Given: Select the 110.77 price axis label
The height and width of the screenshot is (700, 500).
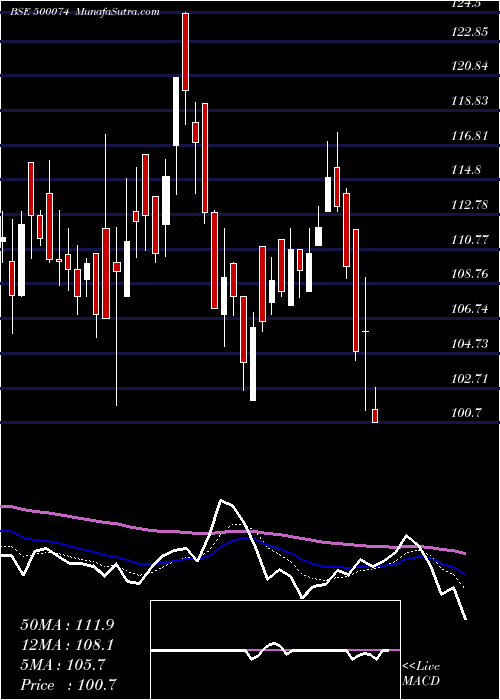Looking at the screenshot, I should click(x=469, y=240).
